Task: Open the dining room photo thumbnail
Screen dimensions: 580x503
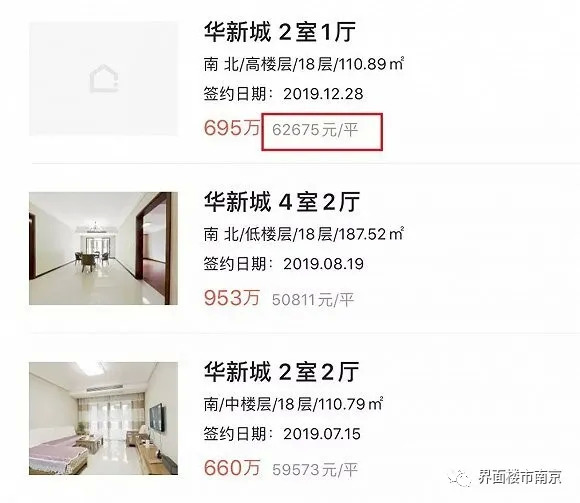Action: pyautogui.click(x=103, y=248)
